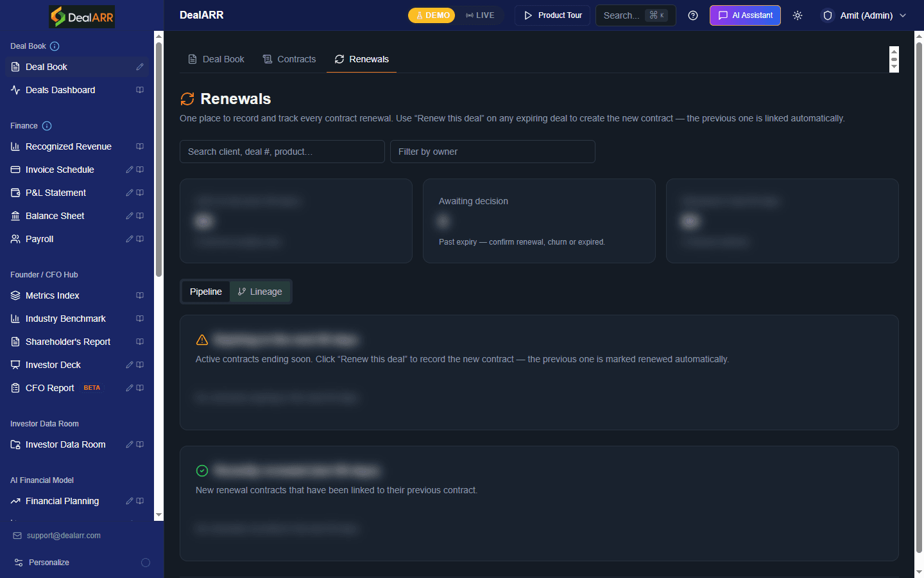
Task: Click the pencil icon on the Deal Book row
Action: click(x=140, y=67)
